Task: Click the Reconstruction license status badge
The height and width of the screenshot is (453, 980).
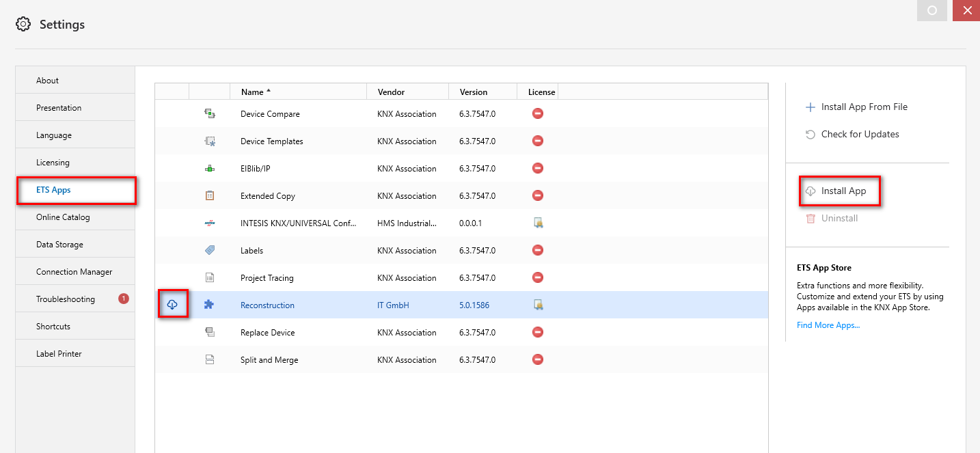Action: (x=538, y=305)
